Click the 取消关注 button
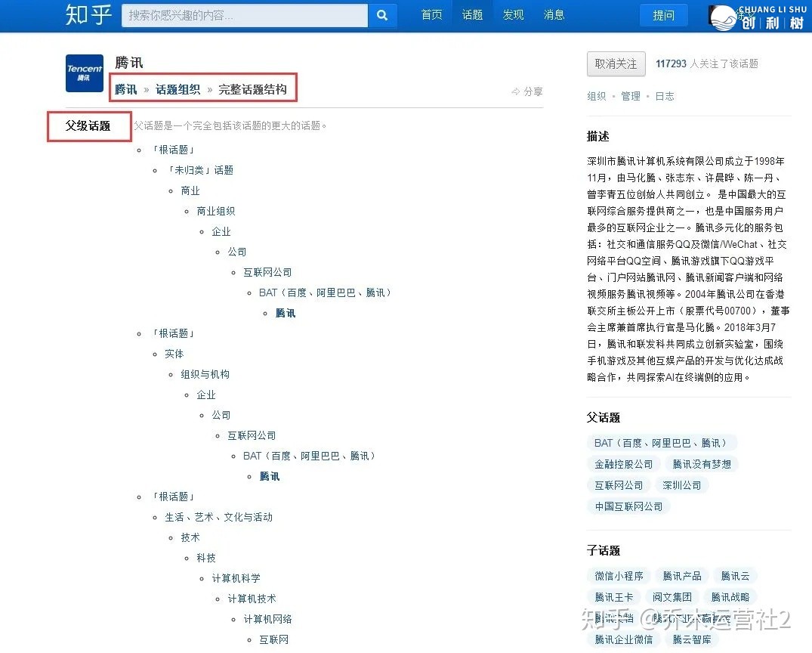812x653 pixels. (x=616, y=63)
